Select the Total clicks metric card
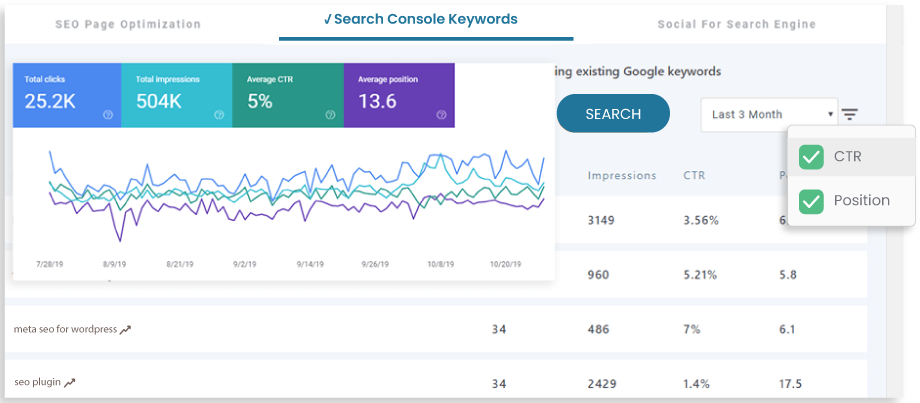The width and height of the screenshot is (920, 403). [x=67, y=95]
